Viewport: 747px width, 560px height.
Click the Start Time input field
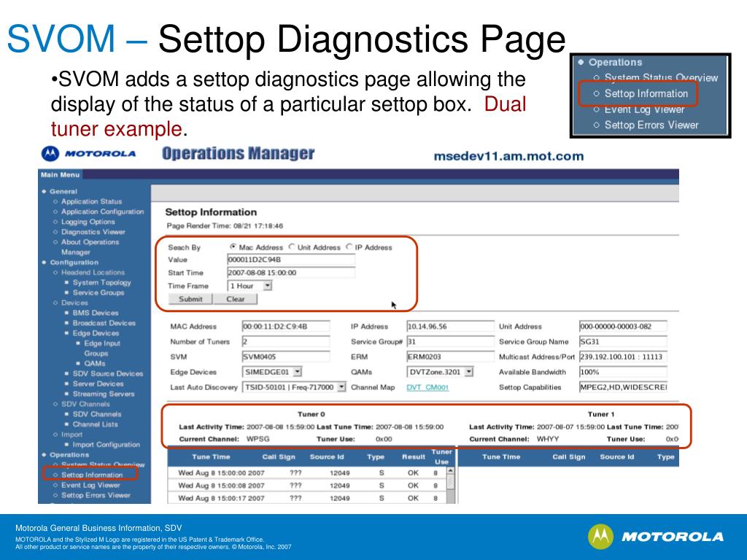coord(291,273)
